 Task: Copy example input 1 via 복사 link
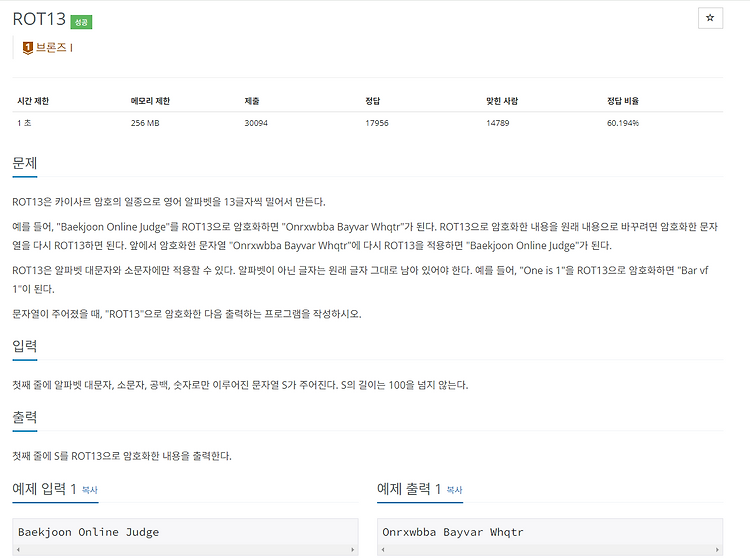point(89,490)
